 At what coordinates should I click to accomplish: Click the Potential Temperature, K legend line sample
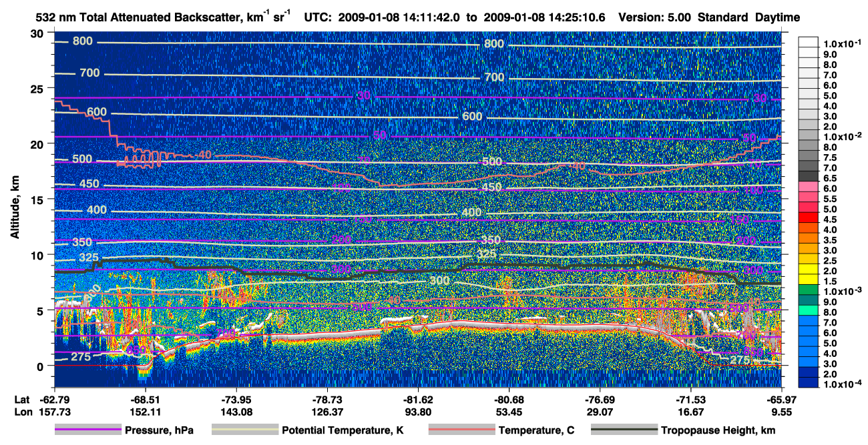pyautogui.click(x=244, y=430)
